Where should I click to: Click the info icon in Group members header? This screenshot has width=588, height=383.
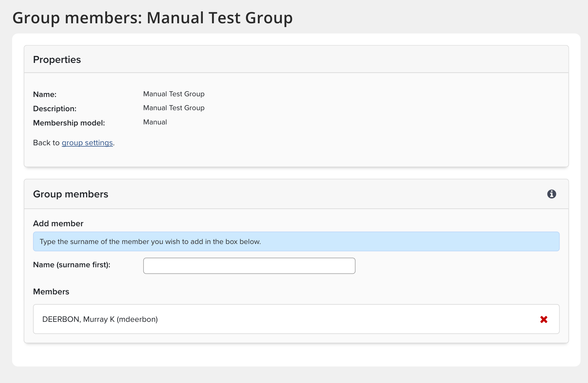tap(552, 194)
